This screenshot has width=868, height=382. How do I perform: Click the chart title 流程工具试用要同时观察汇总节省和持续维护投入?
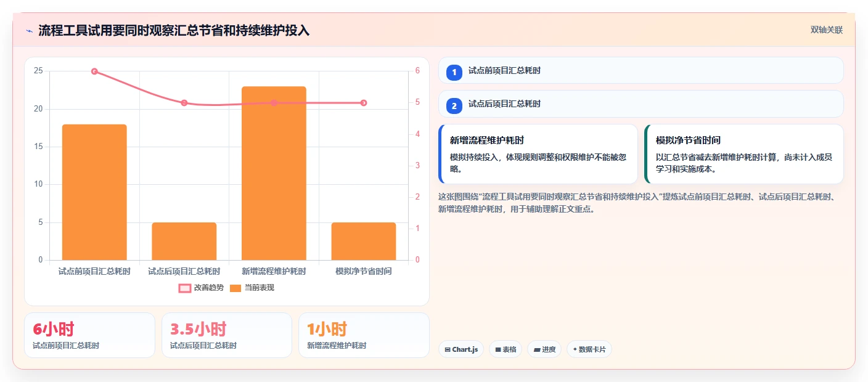[x=174, y=30]
